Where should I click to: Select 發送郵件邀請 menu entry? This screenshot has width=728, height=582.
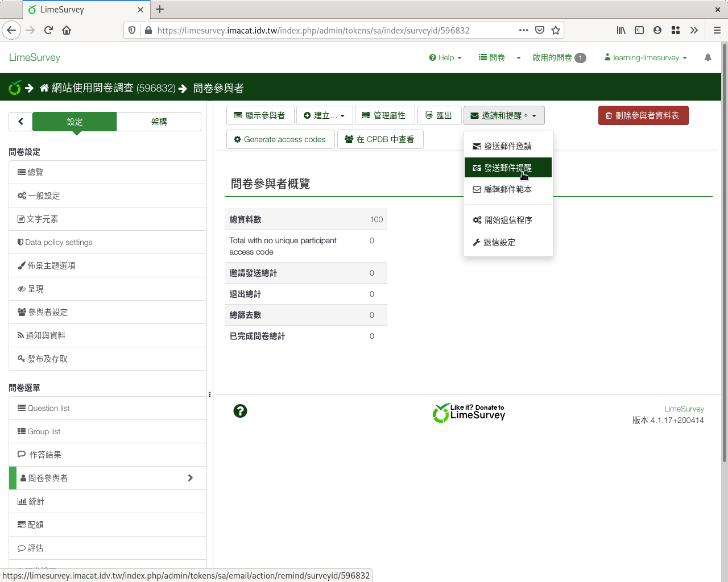point(508,146)
